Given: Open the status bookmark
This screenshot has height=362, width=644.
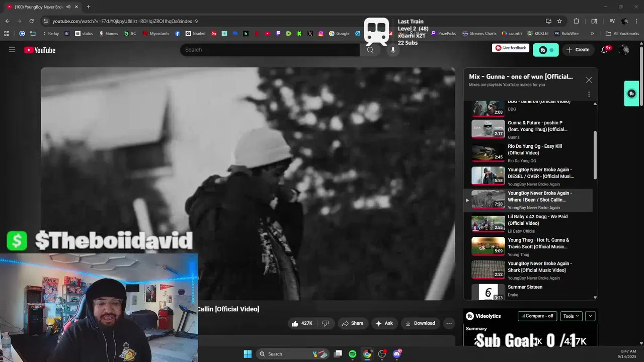Looking at the screenshot, I should click(85, 34).
